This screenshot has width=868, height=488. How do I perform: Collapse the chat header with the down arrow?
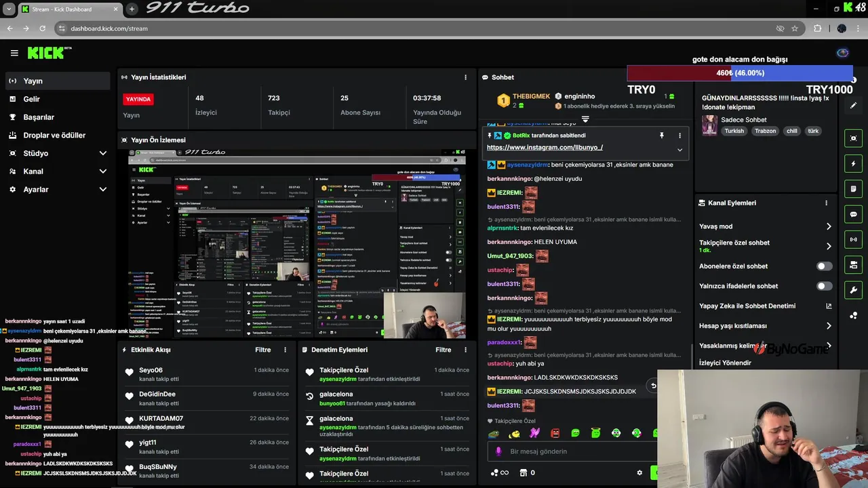point(585,119)
